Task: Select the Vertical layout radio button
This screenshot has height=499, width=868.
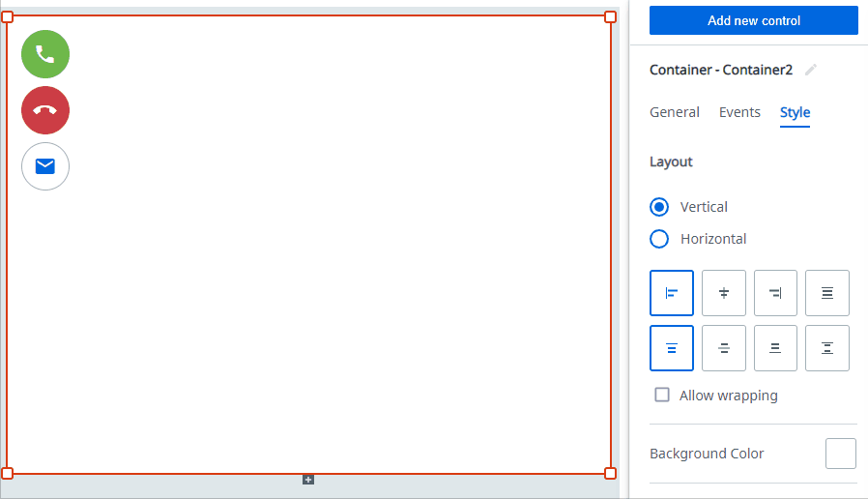Action: coord(659,207)
